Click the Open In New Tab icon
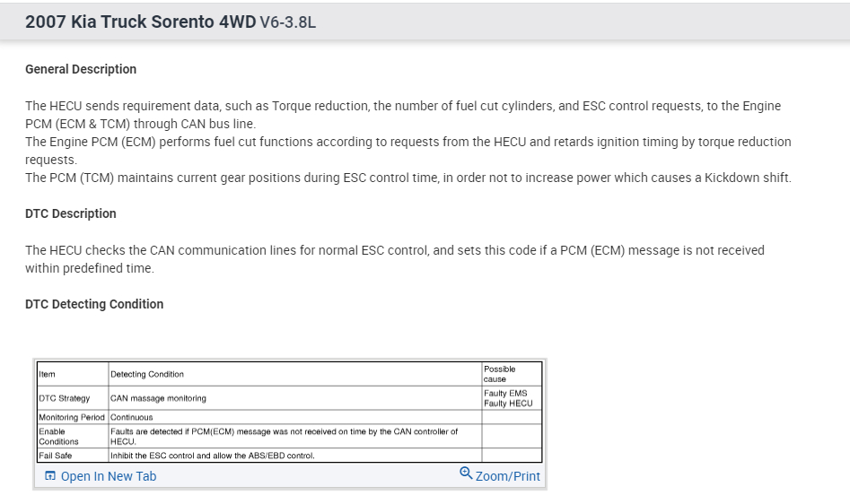Viewport: 850px width, 504px height. pyautogui.click(x=50, y=476)
